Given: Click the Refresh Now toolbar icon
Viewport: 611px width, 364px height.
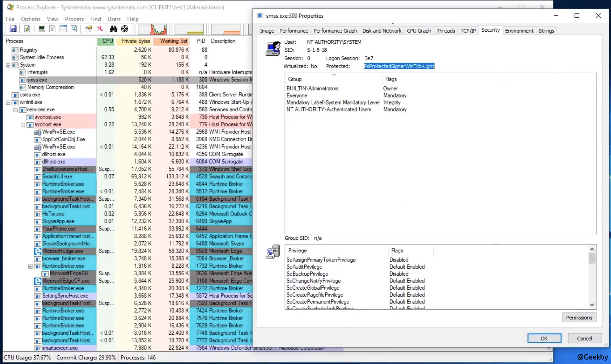Looking at the screenshot, I should (27, 29).
